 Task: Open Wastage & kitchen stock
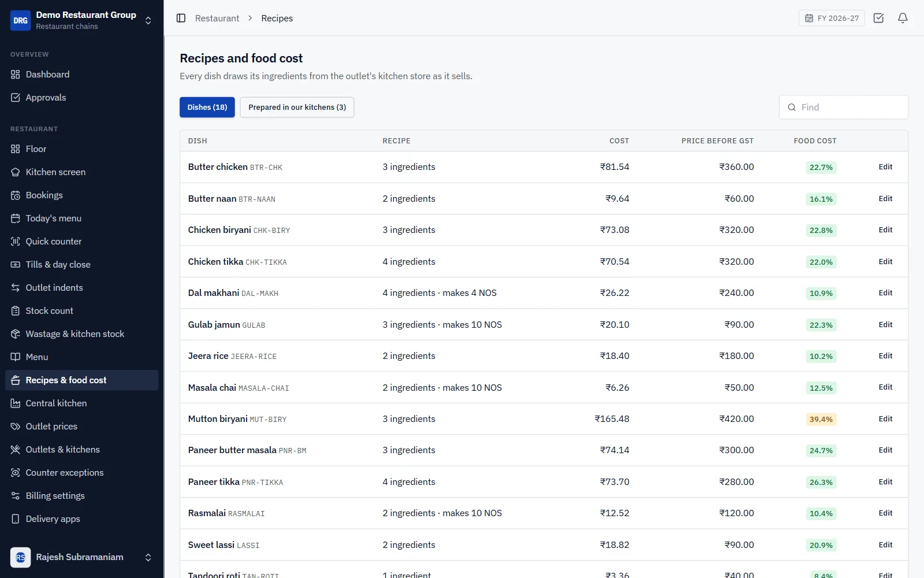81,334
